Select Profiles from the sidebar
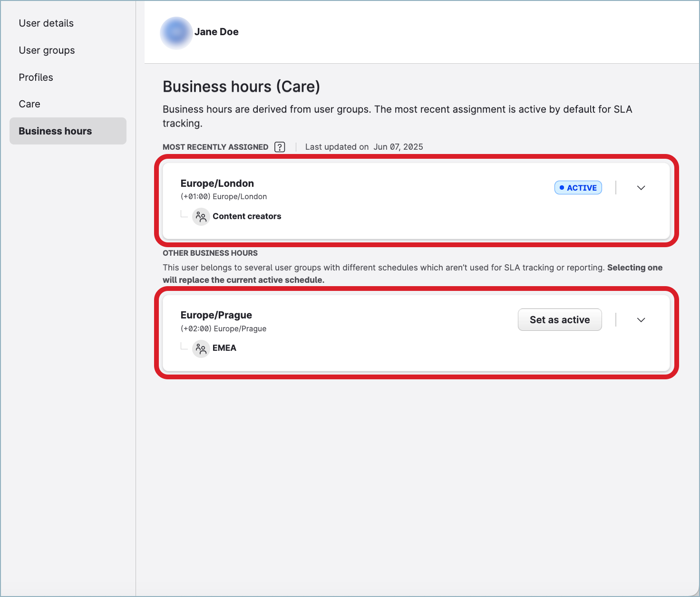Viewport: 700px width, 597px height. [x=36, y=77]
